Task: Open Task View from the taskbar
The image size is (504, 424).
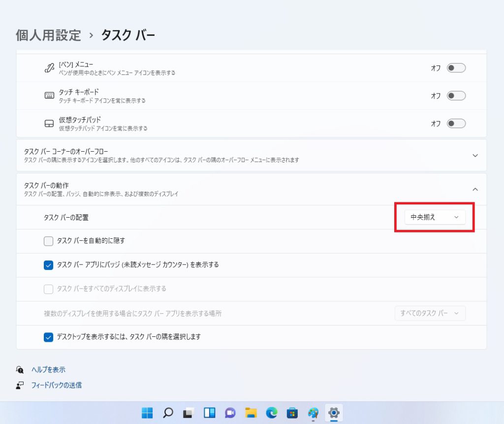Action: tap(189, 413)
